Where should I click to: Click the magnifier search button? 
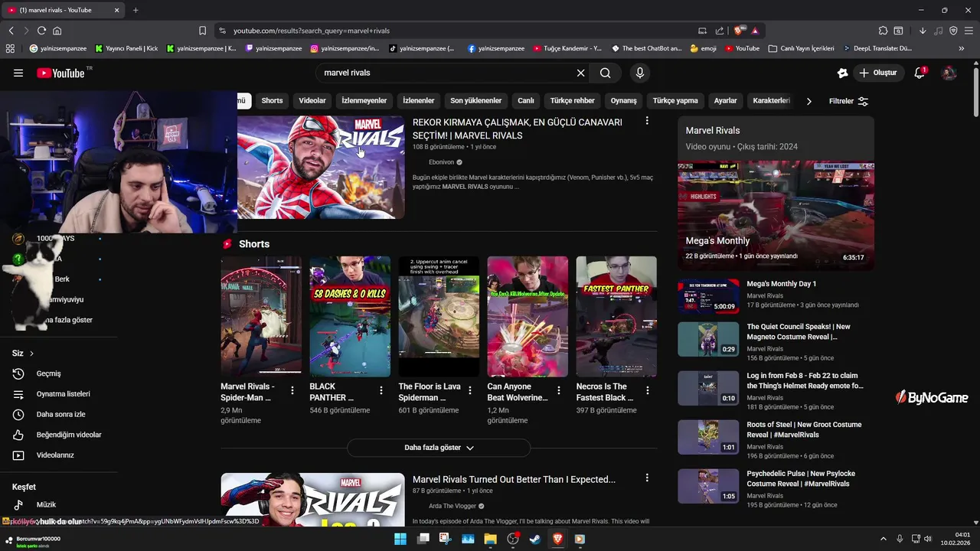(x=606, y=73)
